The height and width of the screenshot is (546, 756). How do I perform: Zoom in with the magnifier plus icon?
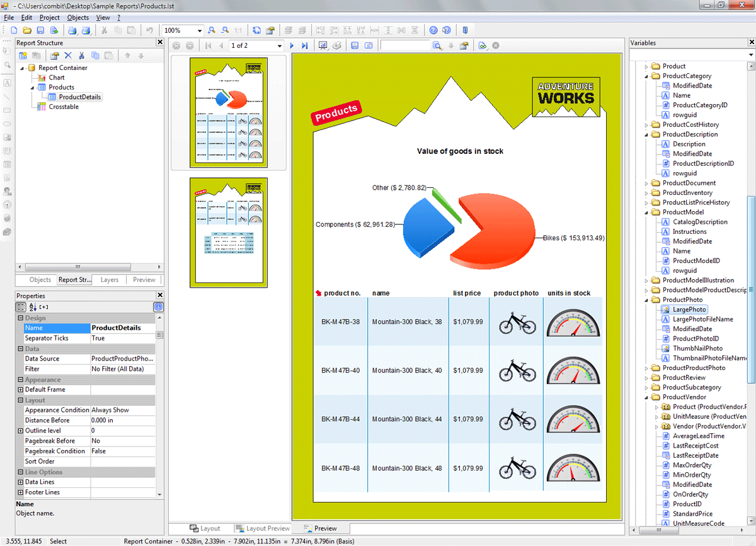[x=211, y=30]
